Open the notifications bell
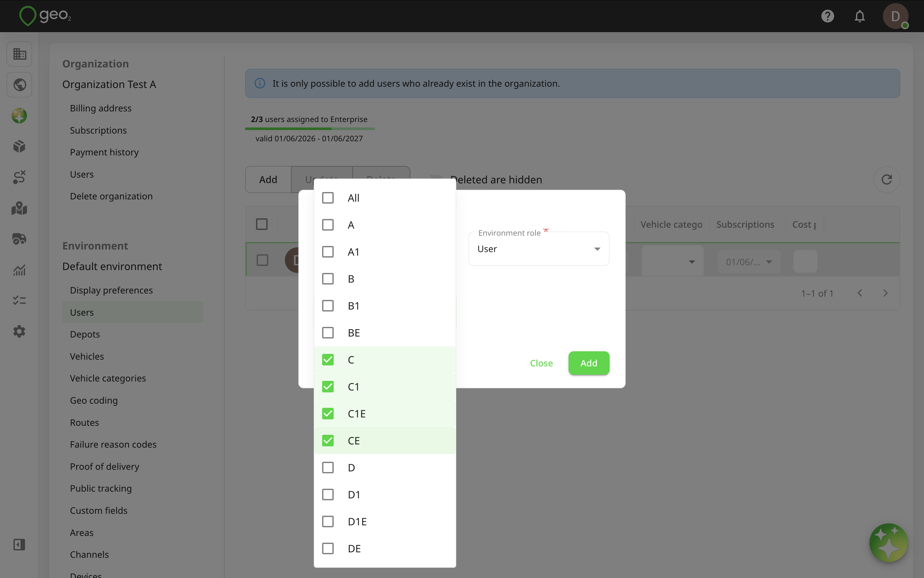The height and width of the screenshot is (578, 924). coord(860,16)
